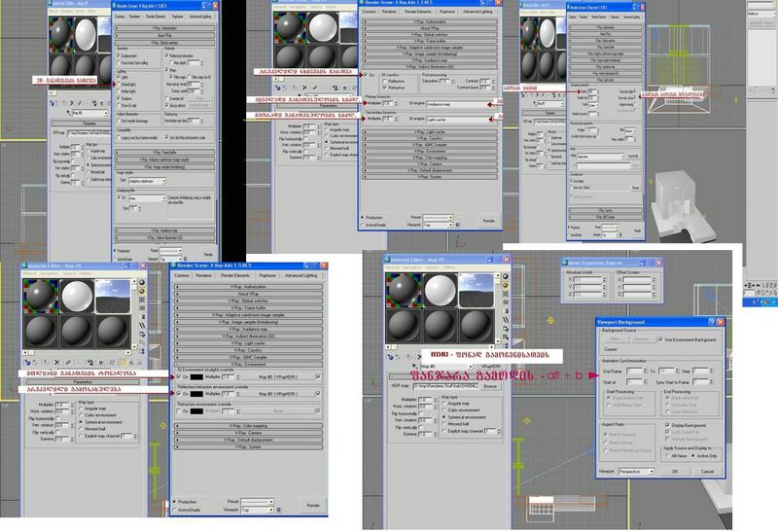Expand V-Ray System rollout in Indirect Illumination Render Scene window

[x=430, y=177]
